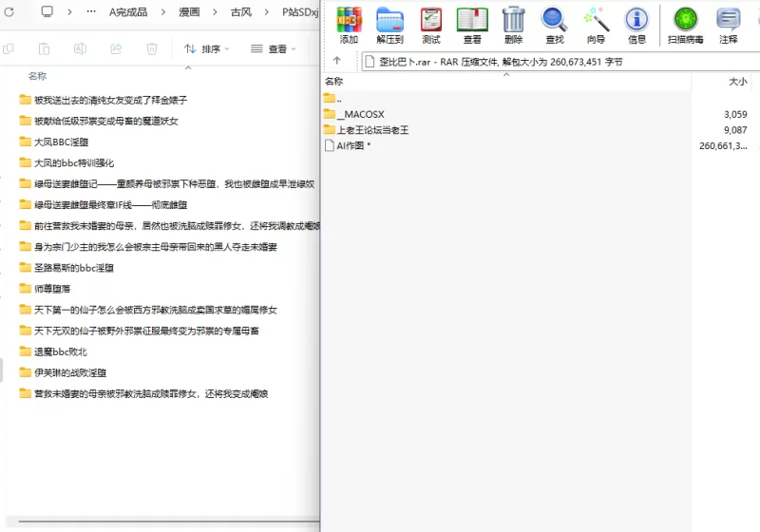Image resolution: width=760 pixels, height=532 pixels.
Task: Open the 排序 (Sort) dropdown in Explorer
Action: (206, 48)
